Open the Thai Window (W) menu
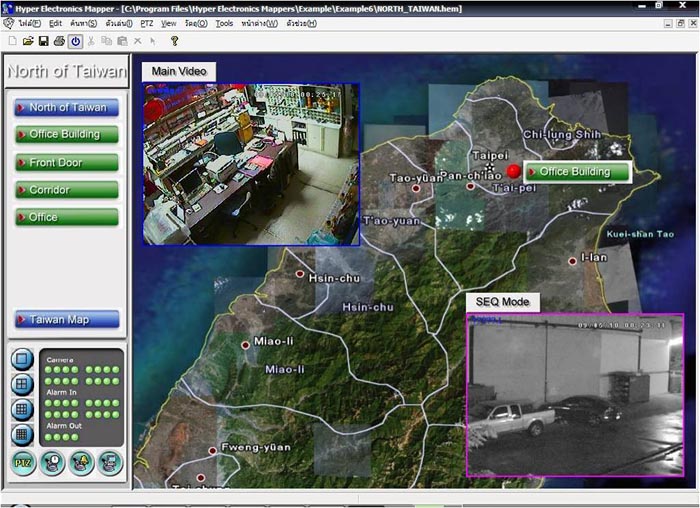Viewport: 700px width, 508px height. (259, 23)
